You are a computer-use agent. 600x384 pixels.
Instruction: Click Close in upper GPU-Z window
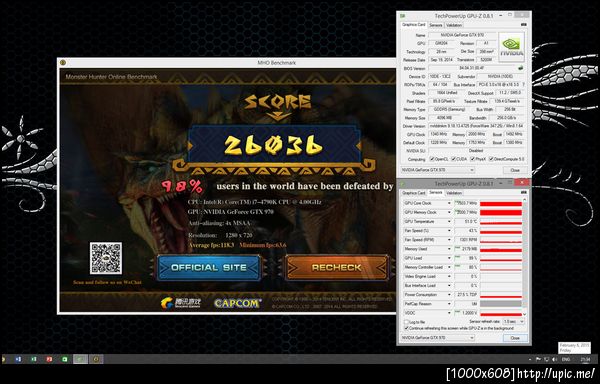(x=515, y=170)
